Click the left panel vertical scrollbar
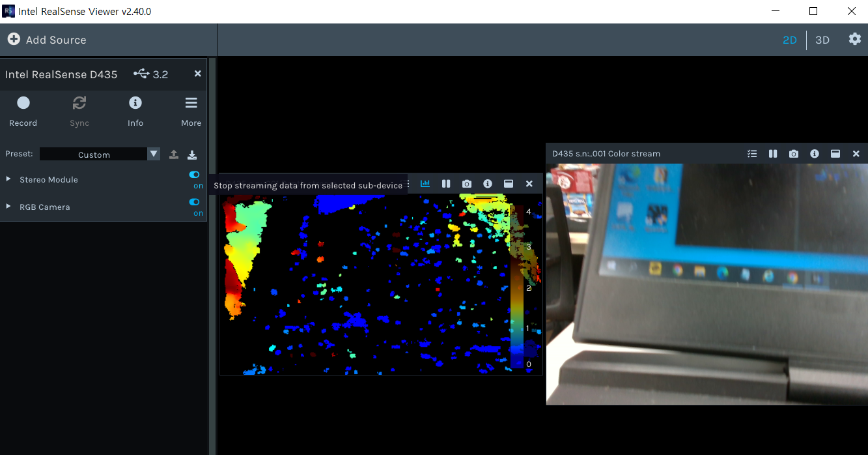The width and height of the screenshot is (868, 455). point(212,256)
